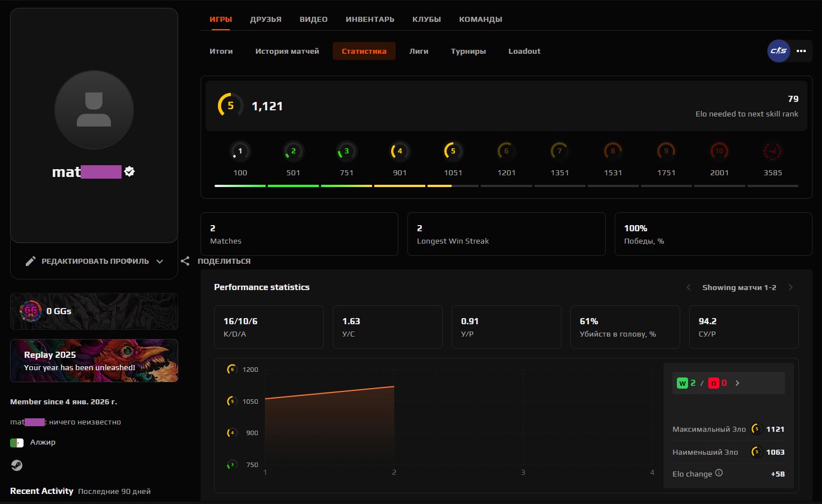Image resolution: width=822 pixels, height=504 pixels.
Task: Switch to the Друзья tab
Action: (266, 19)
